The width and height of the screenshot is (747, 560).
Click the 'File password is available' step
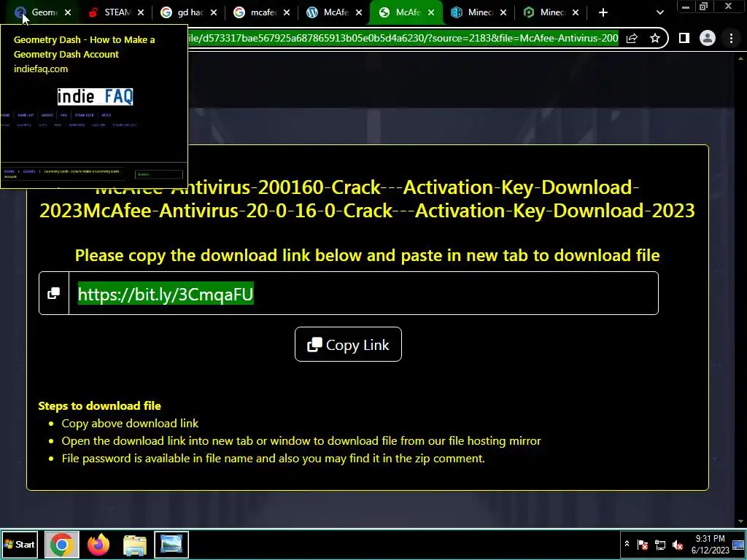[273, 459]
